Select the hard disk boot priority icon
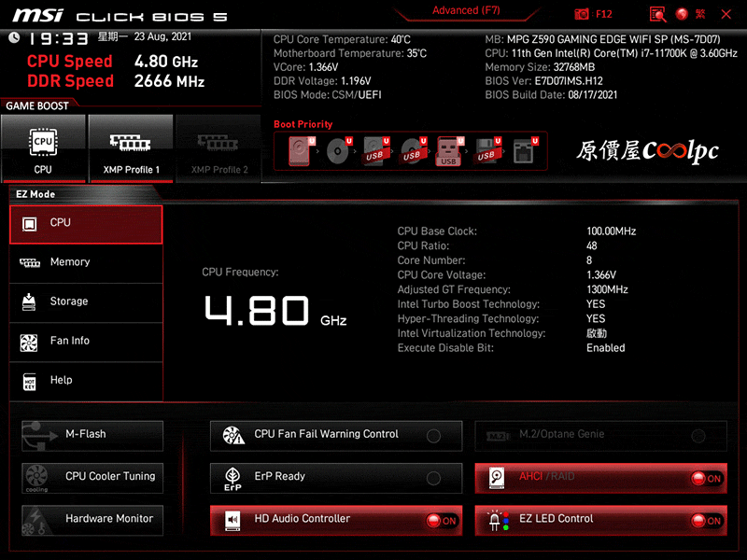Viewport: 747px width, 560px height. [300, 151]
